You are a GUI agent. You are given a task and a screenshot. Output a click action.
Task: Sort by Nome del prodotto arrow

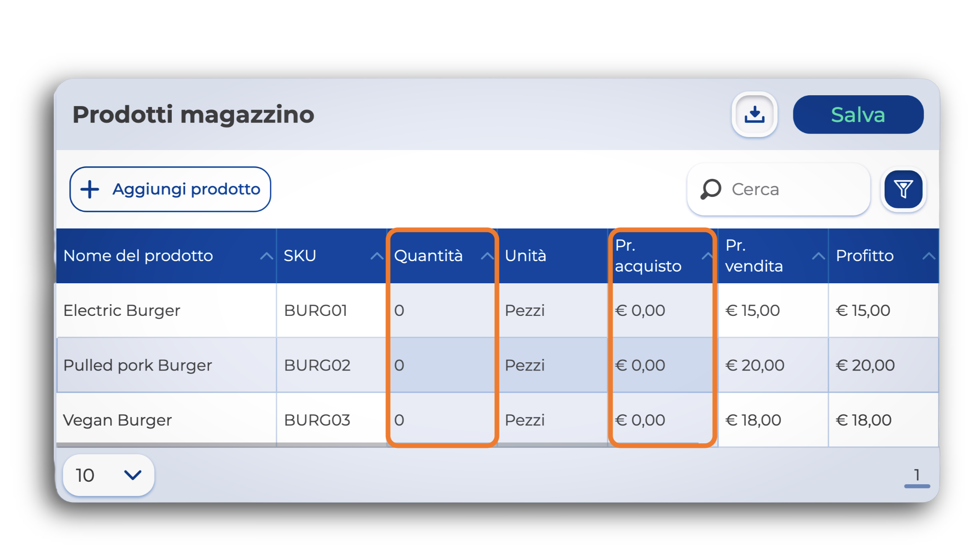click(x=266, y=256)
